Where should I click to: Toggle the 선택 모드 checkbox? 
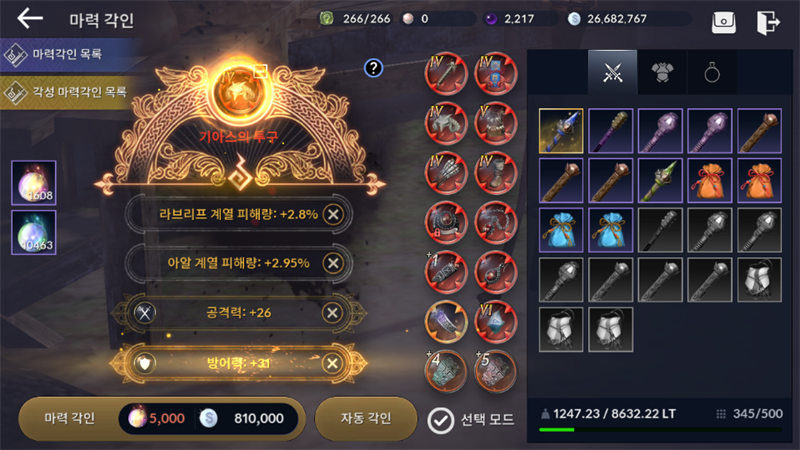(x=440, y=420)
